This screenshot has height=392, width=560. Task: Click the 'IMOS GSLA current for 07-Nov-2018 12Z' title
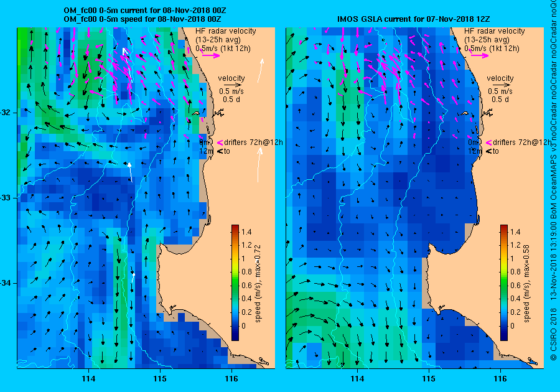point(414,19)
